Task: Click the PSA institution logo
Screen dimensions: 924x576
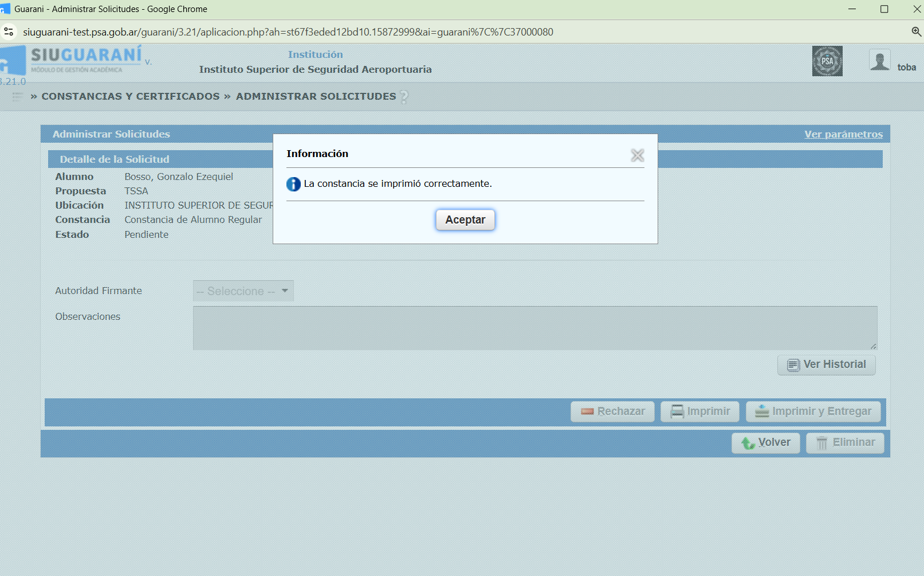Action: point(827,61)
